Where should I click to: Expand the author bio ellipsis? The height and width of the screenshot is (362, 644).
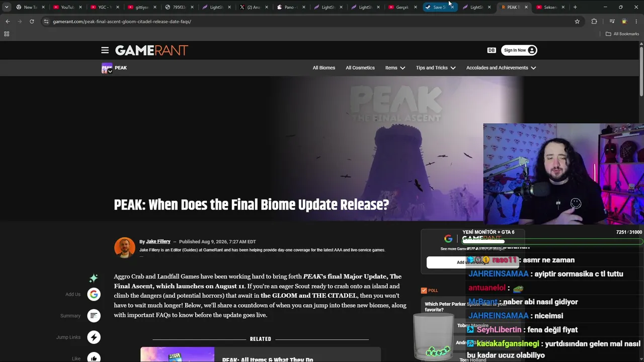[141, 255]
